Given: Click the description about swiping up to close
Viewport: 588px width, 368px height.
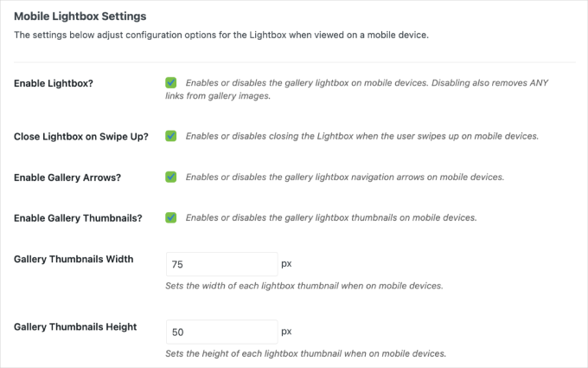Looking at the screenshot, I should (x=361, y=136).
